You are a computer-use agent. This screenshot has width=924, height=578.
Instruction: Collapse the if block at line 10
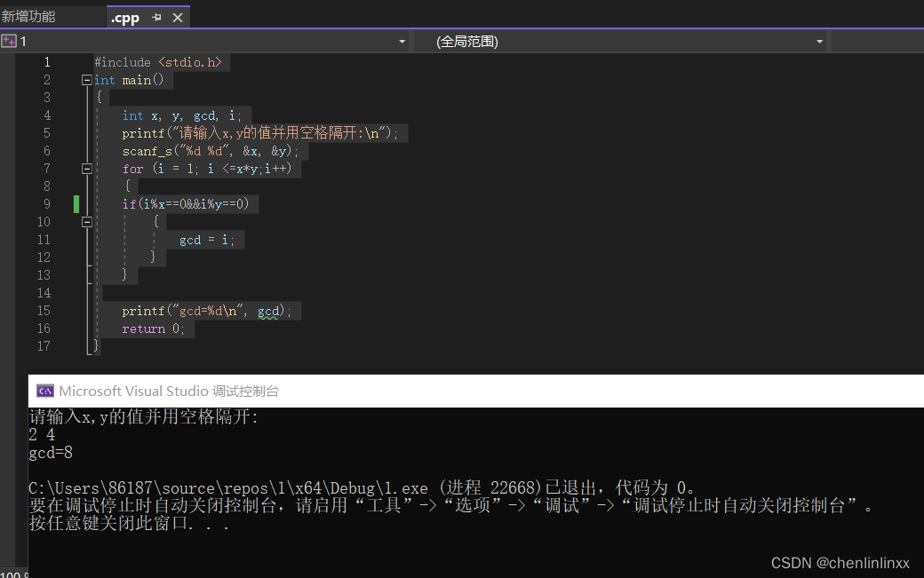tap(87, 222)
